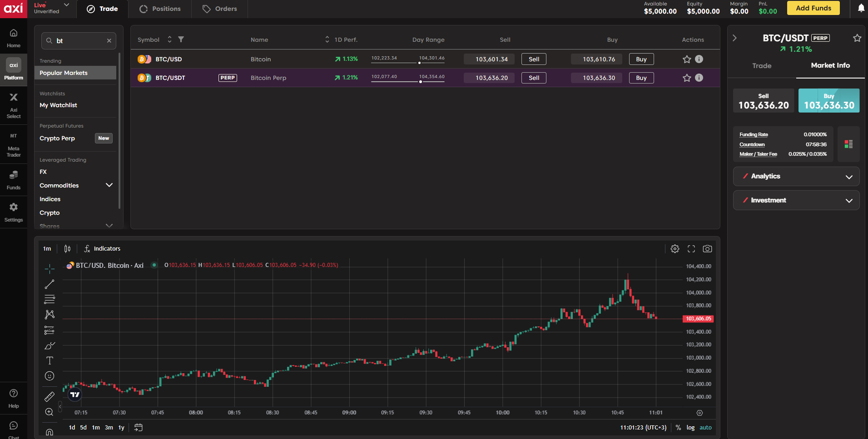This screenshot has width=868, height=439.
Task: Take a chart snapshot with camera icon
Action: point(707,249)
